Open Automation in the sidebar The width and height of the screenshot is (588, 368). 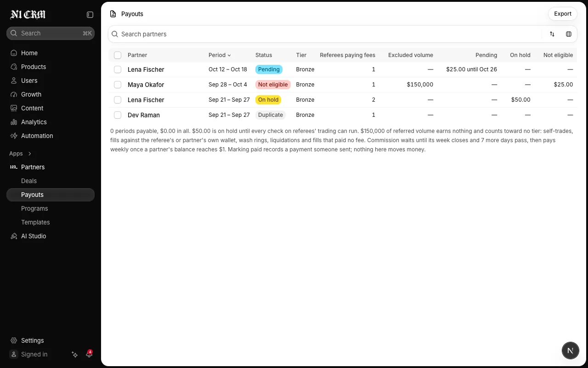click(x=51, y=136)
